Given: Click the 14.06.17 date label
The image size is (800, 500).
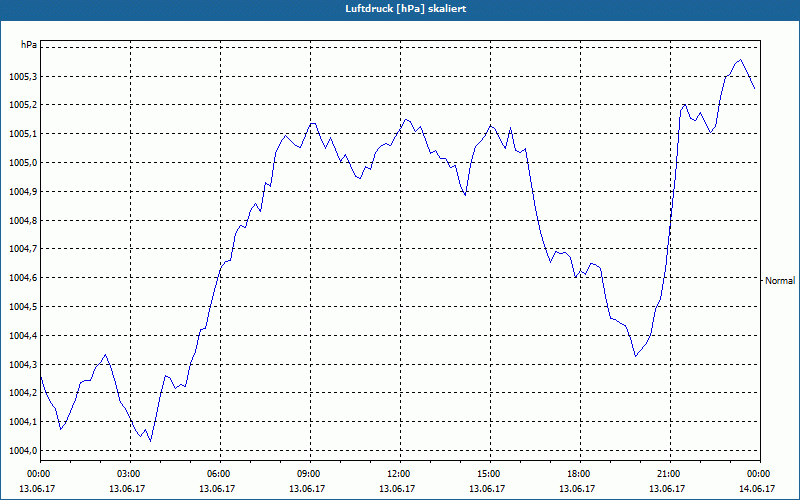Looking at the screenshot, I should click(x=757, y=489).
